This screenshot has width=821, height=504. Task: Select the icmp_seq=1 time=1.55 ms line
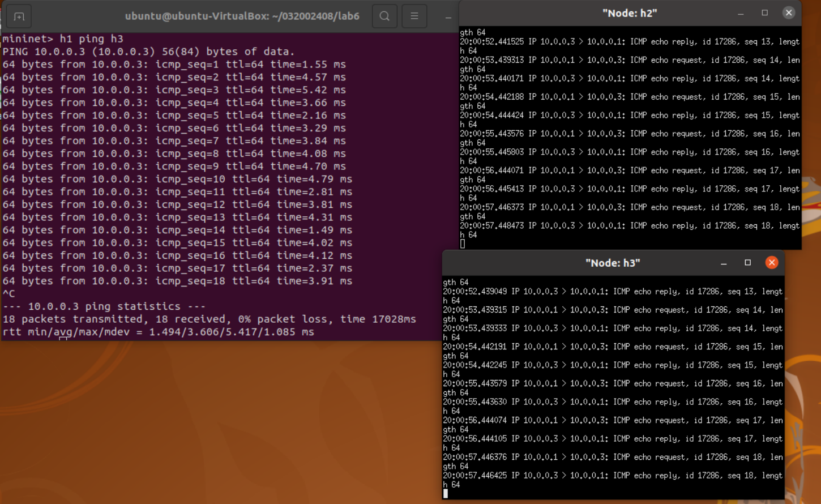(x=174, y=65)
